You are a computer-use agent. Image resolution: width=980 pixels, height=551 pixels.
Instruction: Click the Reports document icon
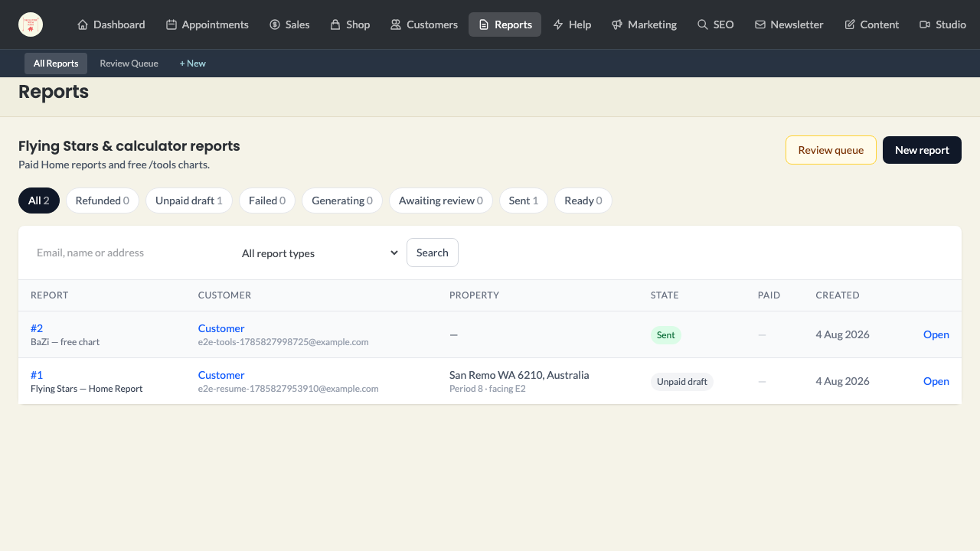484,24
